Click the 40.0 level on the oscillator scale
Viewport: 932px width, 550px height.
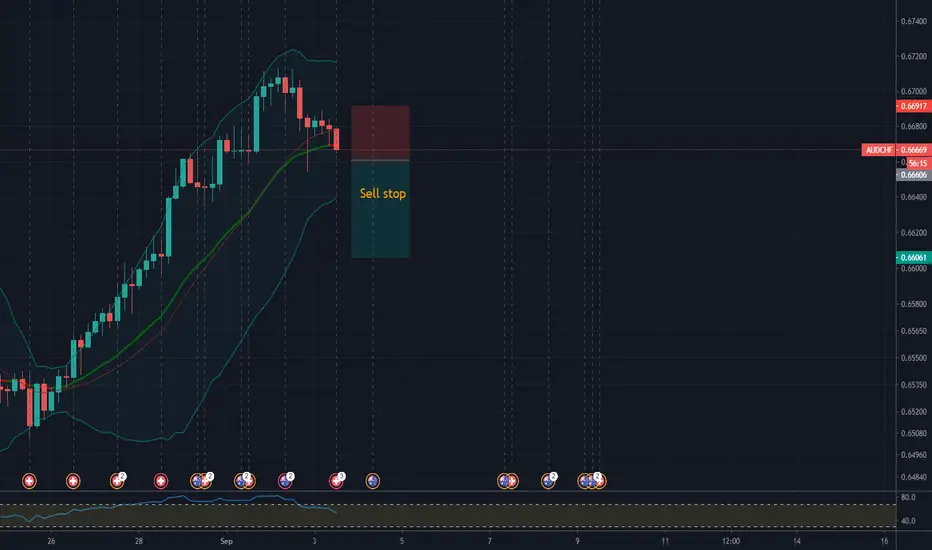pyautogui.click(x=908, y=521)
